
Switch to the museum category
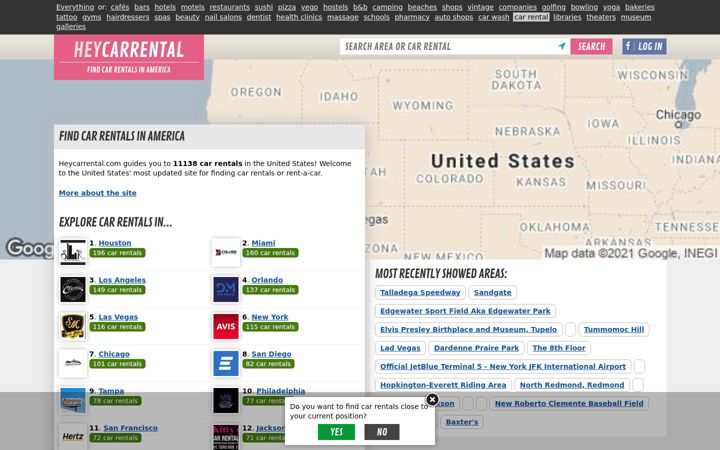636,17
